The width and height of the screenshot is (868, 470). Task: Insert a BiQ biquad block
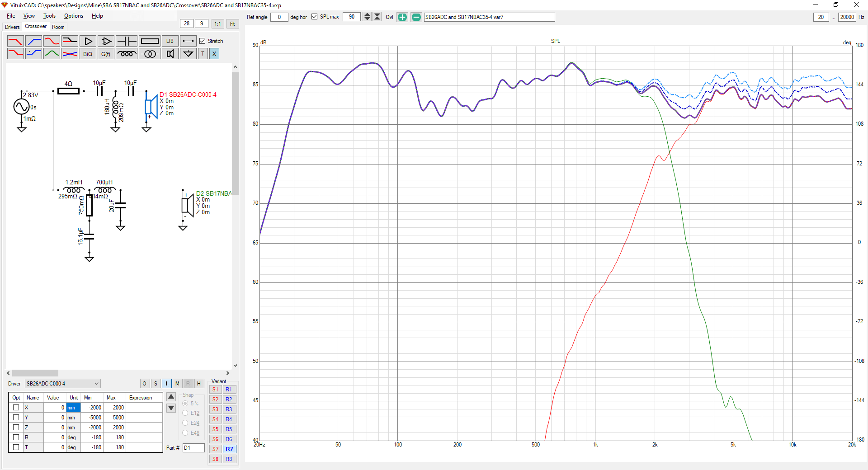click(x=88, y=54)
